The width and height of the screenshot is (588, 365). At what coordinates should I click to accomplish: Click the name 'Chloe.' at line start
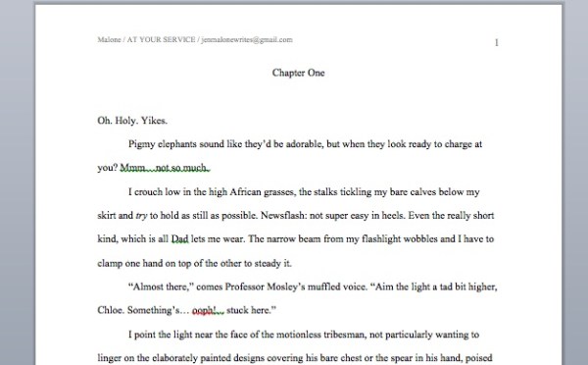coord(111,310)
